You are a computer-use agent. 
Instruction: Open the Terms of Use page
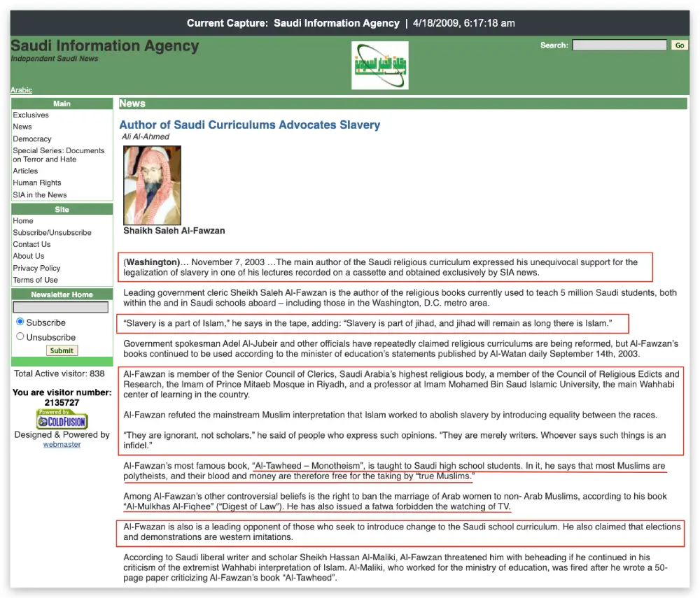(x=35, y=280)
